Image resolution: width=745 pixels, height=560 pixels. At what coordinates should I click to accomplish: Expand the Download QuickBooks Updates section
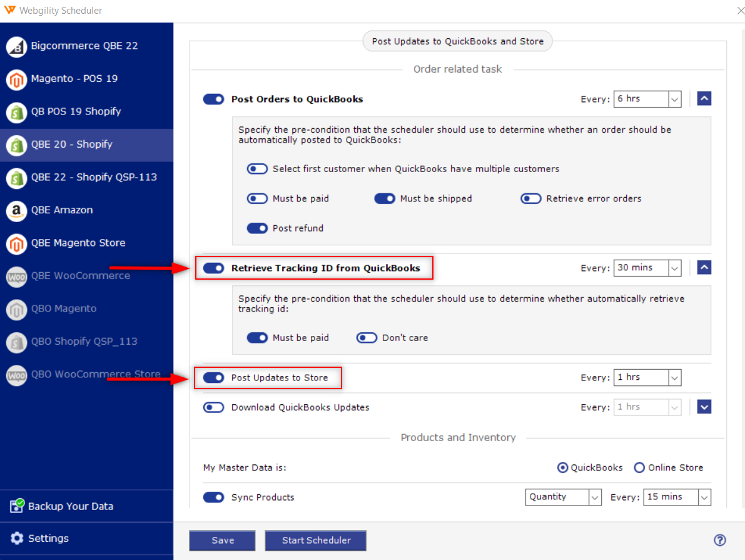(704, 407)
